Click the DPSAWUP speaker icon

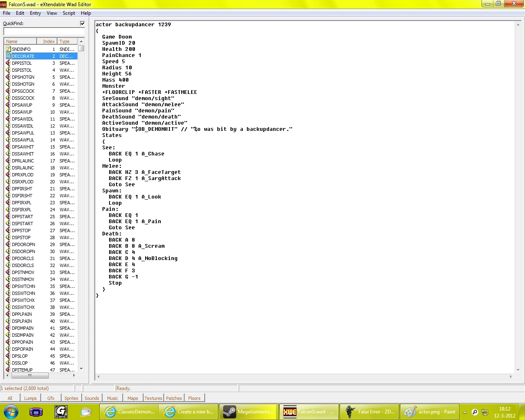point(8,105)
